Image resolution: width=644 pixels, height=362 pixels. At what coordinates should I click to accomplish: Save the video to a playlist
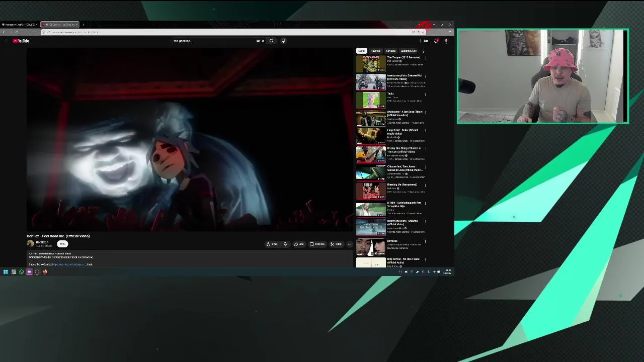[x=317, y=244]
